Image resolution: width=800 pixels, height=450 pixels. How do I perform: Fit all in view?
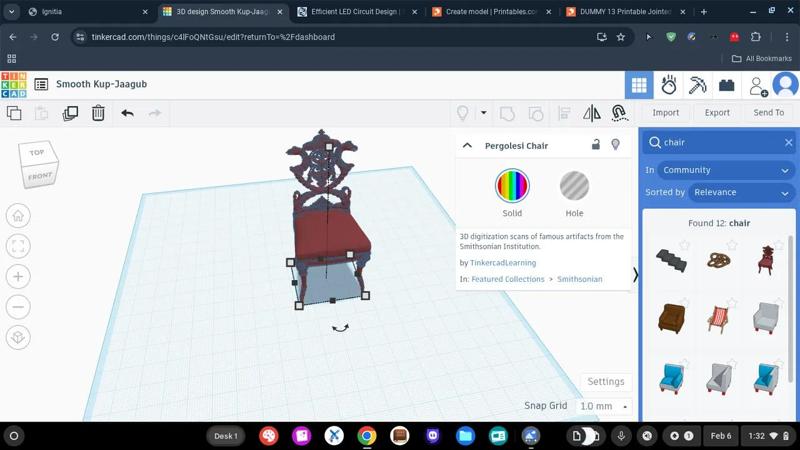click(x=18, y=246)
